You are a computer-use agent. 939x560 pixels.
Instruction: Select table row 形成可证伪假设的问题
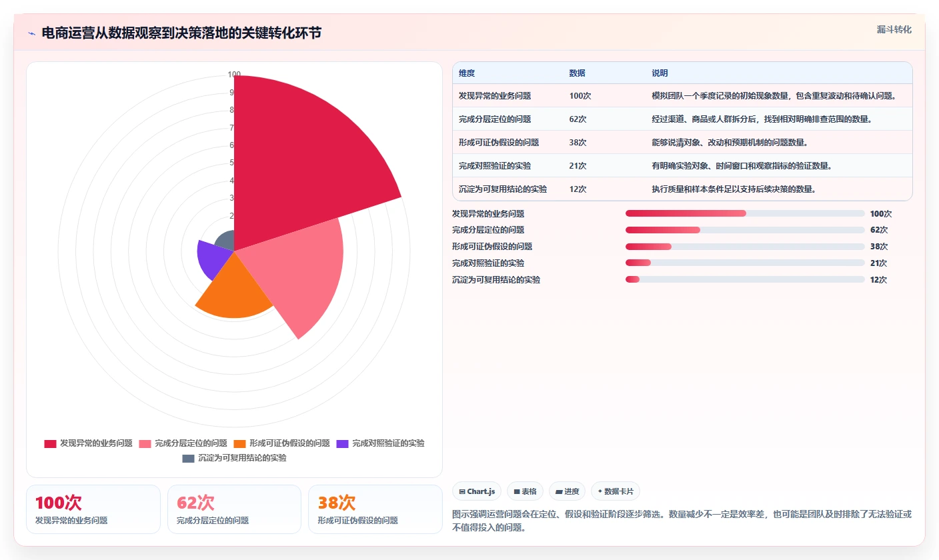[682, 143]
